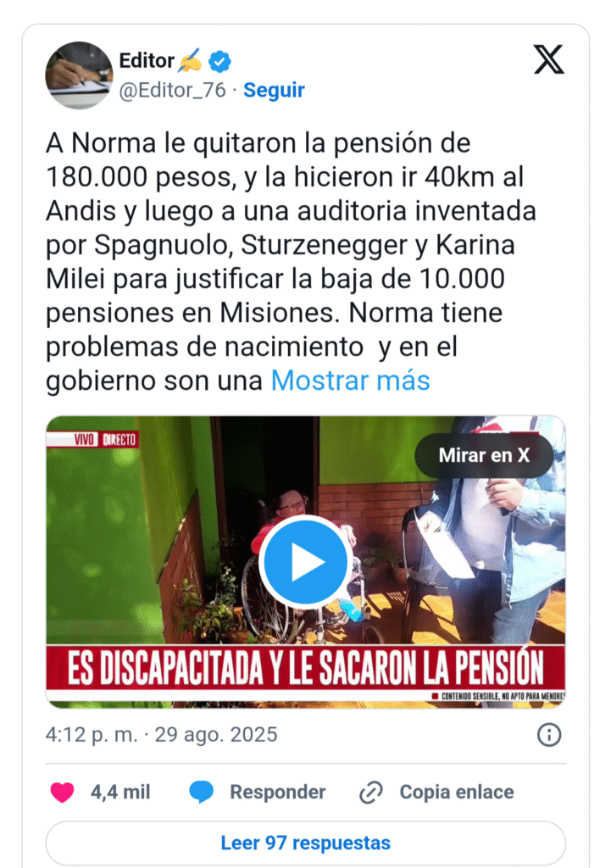
Task: Open the X logo icon
Action: point(548,59)
